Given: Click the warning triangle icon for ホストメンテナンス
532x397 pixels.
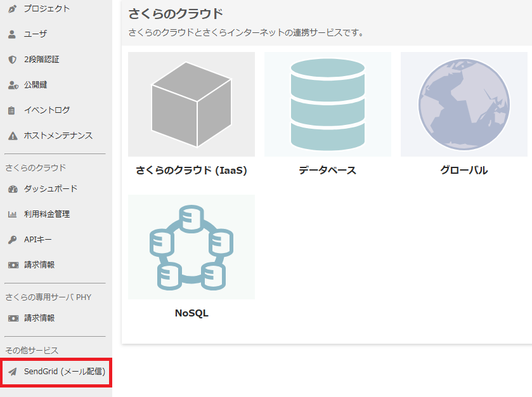Looking at the screenshot, I should pos(13,136).
